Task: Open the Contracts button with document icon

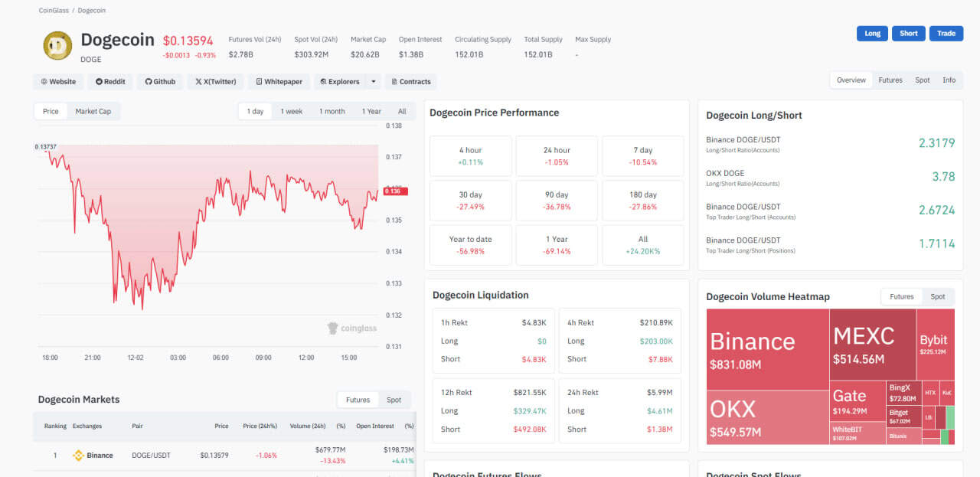Action: coord(410,82)
